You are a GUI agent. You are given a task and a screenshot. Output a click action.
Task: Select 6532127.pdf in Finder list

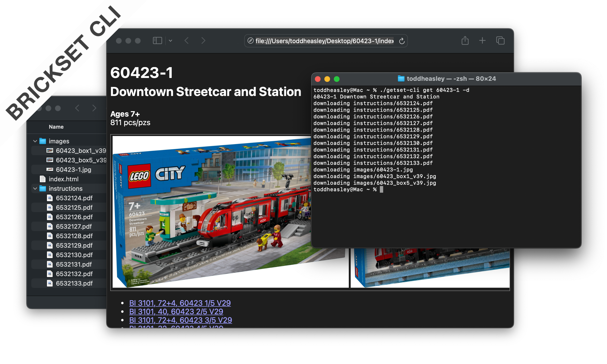coord(69,227)
